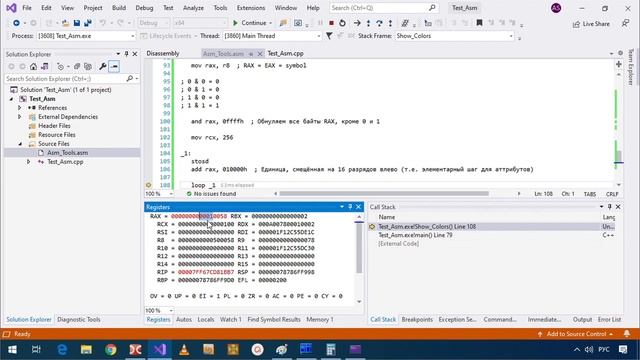The image size is (640, 360).
Task: Click Add to Source Control
Action: [x=575, y=334]
